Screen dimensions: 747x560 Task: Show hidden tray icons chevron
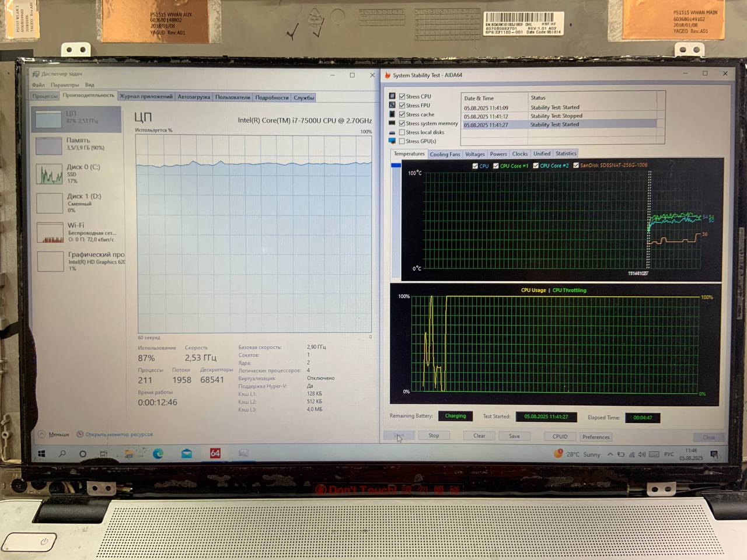click(610, 454)
